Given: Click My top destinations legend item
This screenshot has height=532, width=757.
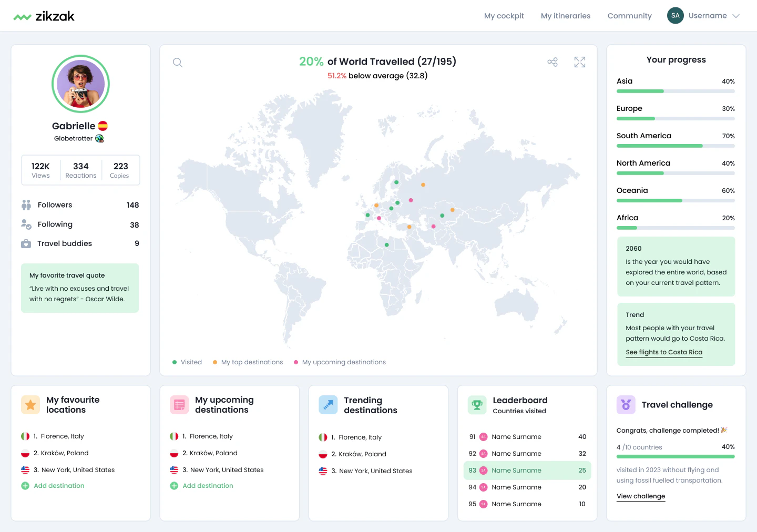Looking at the screenshot, I should (248, 362).
